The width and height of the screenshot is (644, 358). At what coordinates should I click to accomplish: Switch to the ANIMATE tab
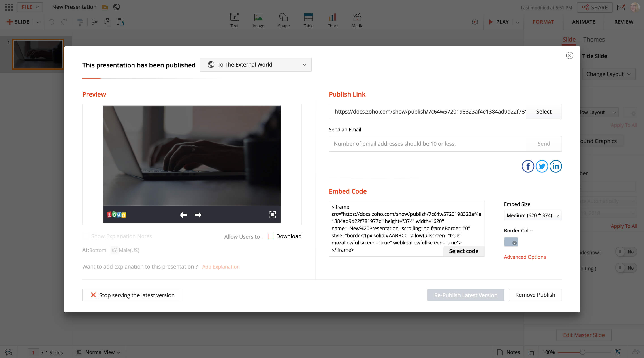coord(583,22)
